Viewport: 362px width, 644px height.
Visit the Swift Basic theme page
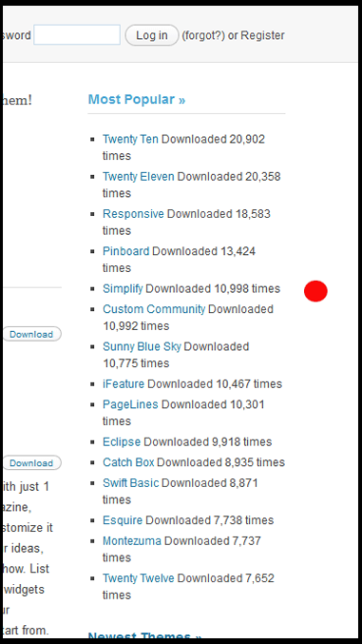(x=131, y=483)
